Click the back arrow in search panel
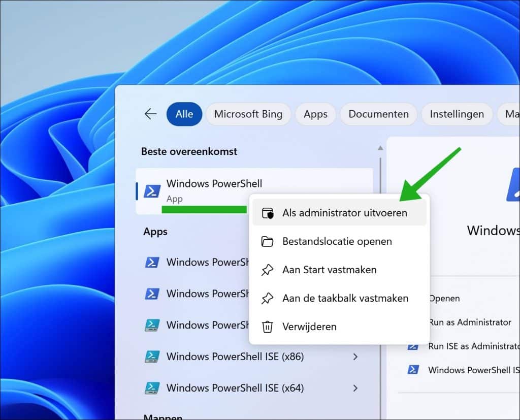Image resolution: width=520 pixels, height=420 pixels. pyautogui.click(x=150, y=114)
